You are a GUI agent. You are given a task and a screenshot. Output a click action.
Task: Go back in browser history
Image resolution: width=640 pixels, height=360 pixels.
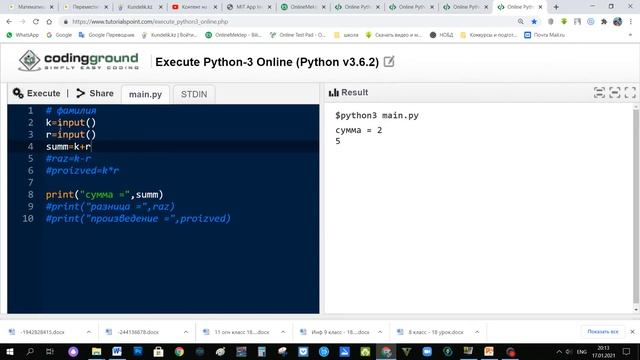(9, 22)
